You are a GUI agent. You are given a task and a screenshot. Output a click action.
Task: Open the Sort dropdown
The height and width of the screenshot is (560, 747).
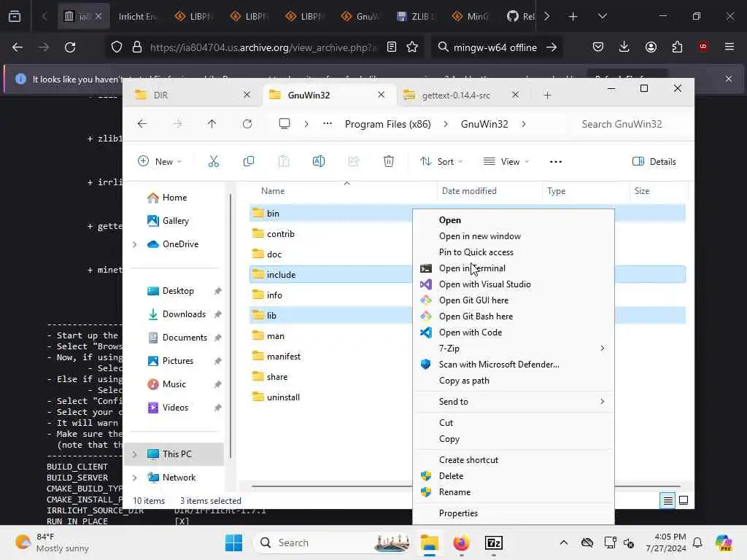tap(441, 161)
